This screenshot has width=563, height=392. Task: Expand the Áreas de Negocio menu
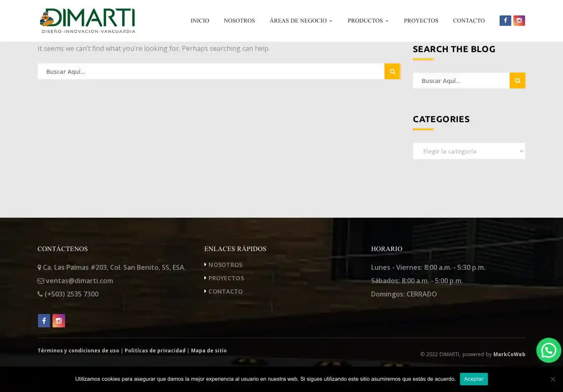click(x=301, y=20)
